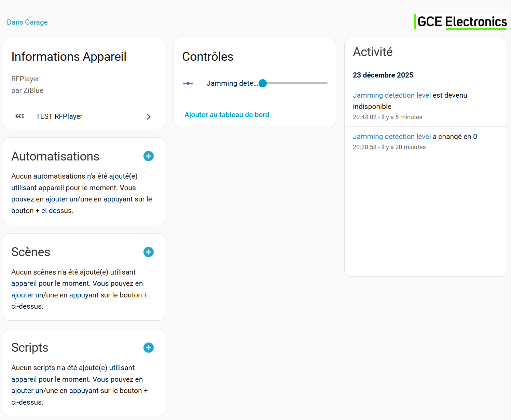This screenshot has width=511, height=420.
Task: Open the TEST RFPlayer integration entry
Action: 59,116
